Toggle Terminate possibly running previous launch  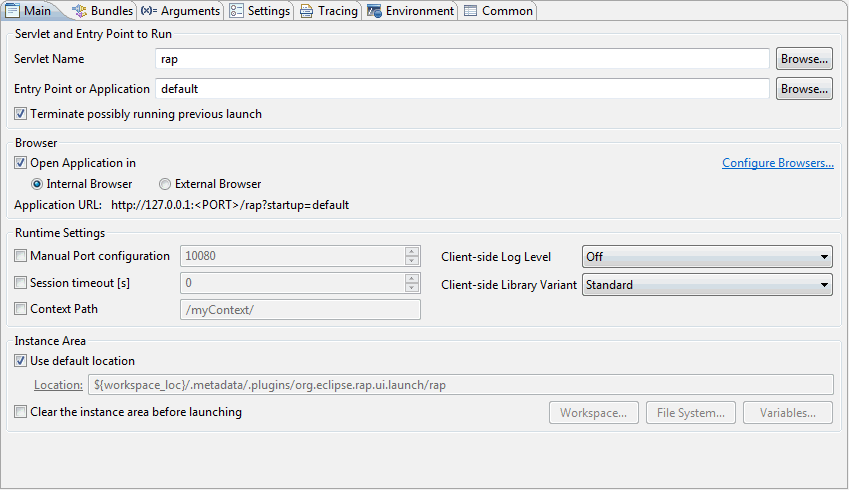[21, 114]
